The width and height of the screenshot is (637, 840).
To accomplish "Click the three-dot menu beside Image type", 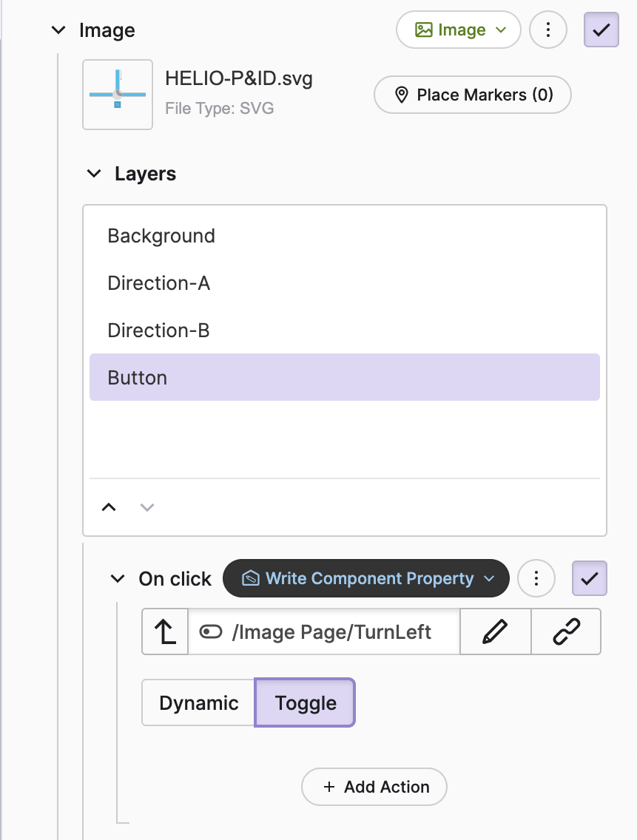I will (548, 30).
